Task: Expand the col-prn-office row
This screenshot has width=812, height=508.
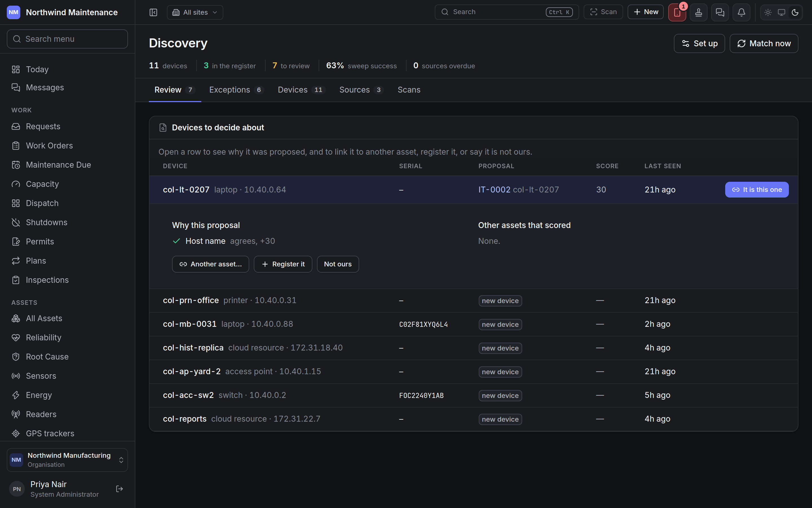Action: [x=473, y=300]
